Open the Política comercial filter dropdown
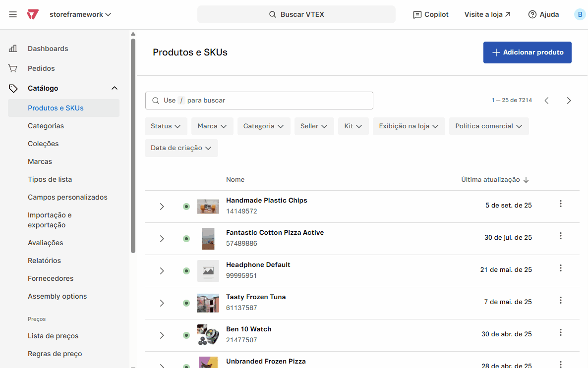Screen dimensions: 588x368 coord(488,126)
